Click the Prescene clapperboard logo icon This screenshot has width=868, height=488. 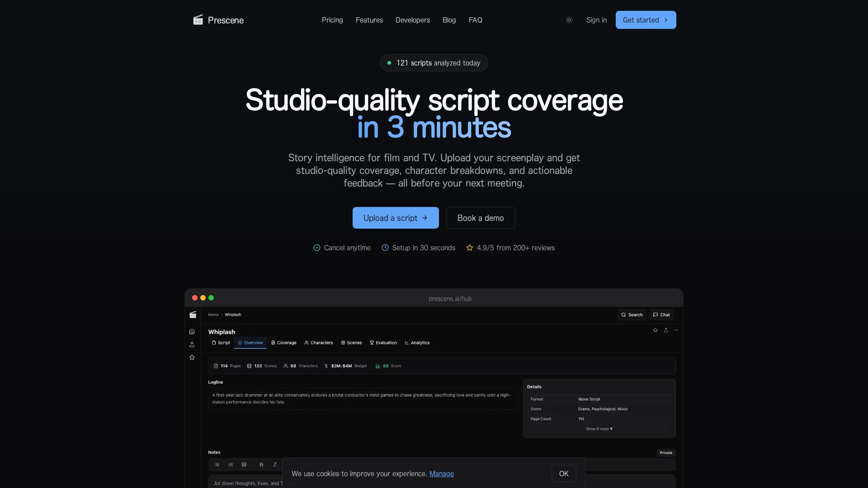click(198, 20)
